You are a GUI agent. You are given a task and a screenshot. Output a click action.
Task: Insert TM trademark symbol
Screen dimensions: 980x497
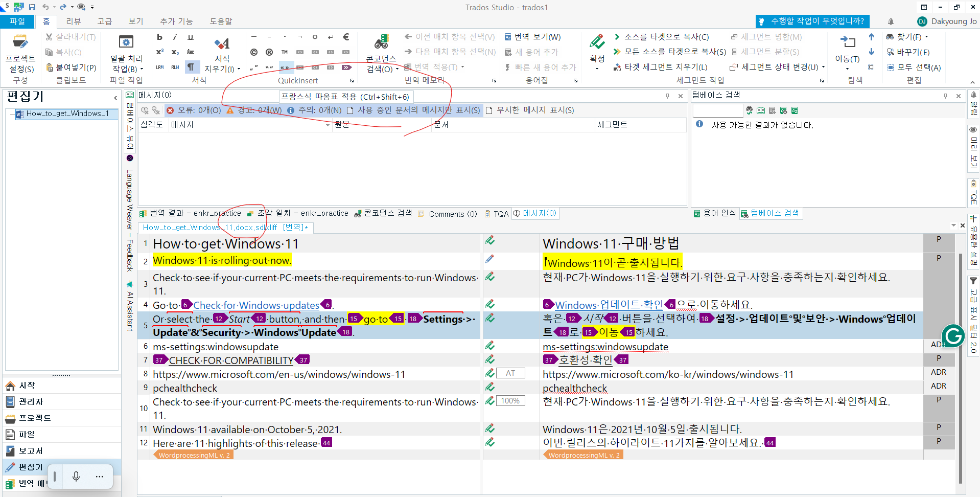click(285, 52)
